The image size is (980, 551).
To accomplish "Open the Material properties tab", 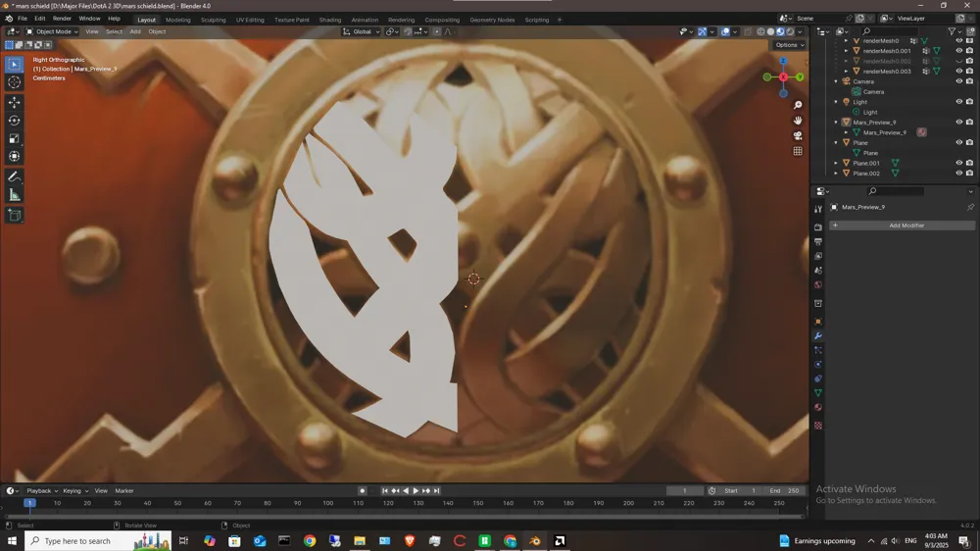I will click(x=818, y=407).
